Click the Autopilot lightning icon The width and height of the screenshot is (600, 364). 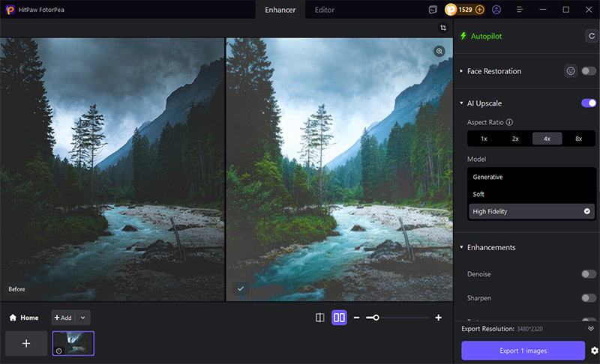463,36
